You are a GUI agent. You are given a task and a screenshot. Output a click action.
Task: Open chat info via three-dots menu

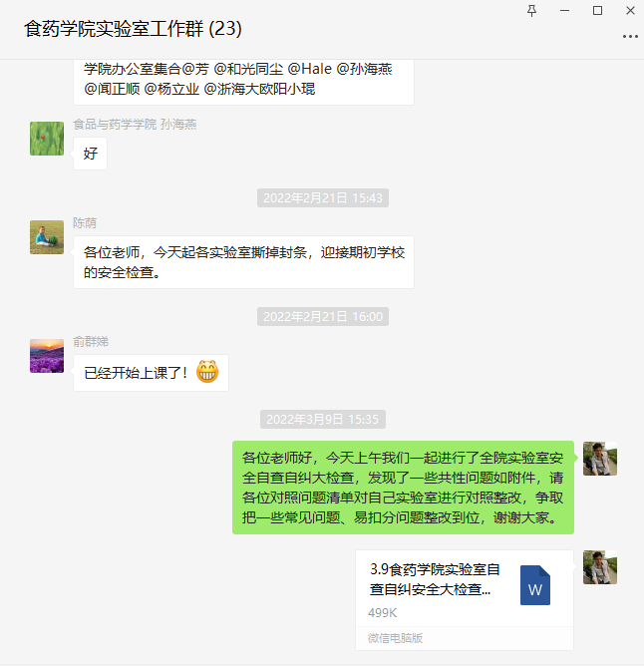pos(630,37)
